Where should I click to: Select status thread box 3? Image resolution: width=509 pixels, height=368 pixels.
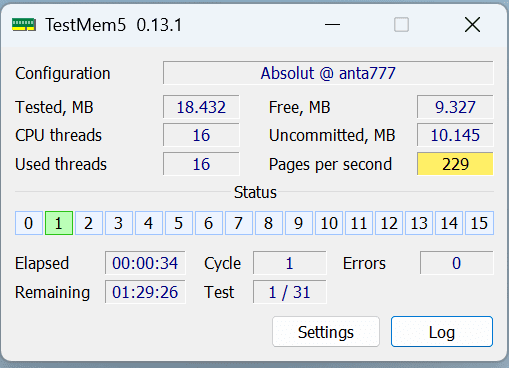click(119, 223)
